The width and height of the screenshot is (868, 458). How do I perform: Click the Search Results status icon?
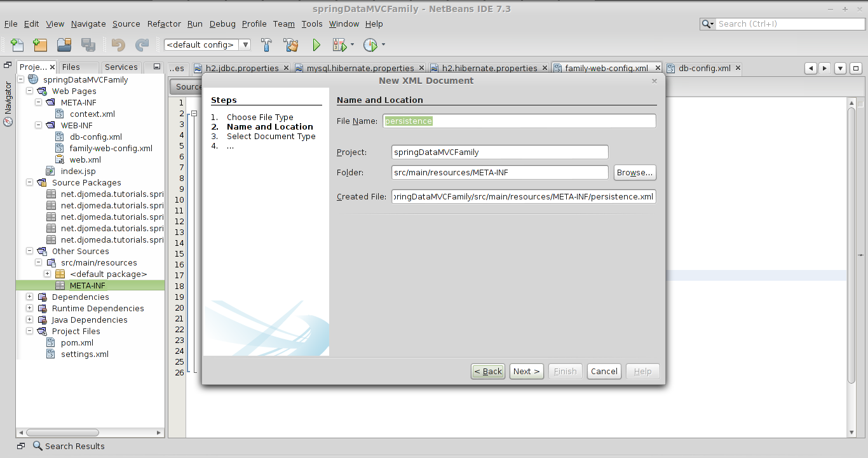37,446
